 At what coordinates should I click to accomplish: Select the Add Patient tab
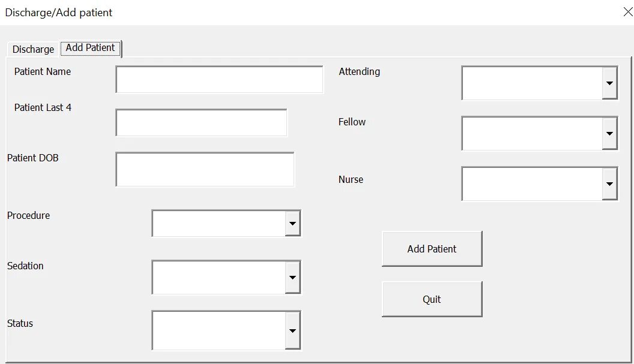[91, 48]
